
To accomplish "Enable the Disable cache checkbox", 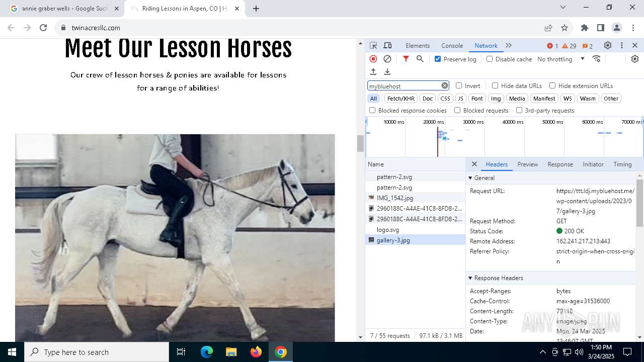I will coord(490,59).
